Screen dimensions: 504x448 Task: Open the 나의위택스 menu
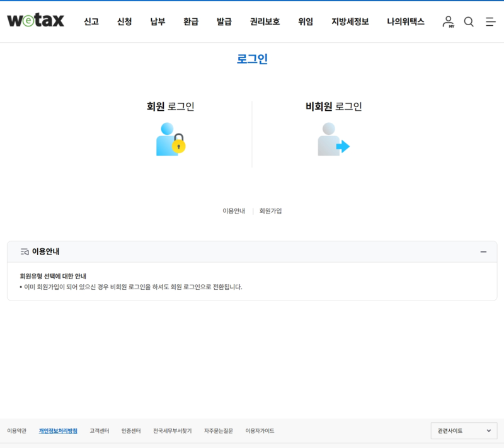click(405, 21)
